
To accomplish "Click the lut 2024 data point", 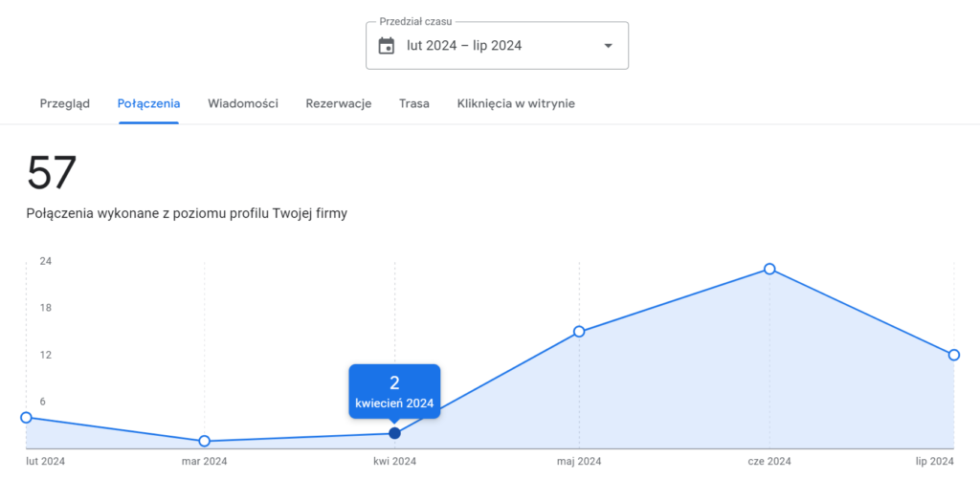I will (x=26, y=417).
